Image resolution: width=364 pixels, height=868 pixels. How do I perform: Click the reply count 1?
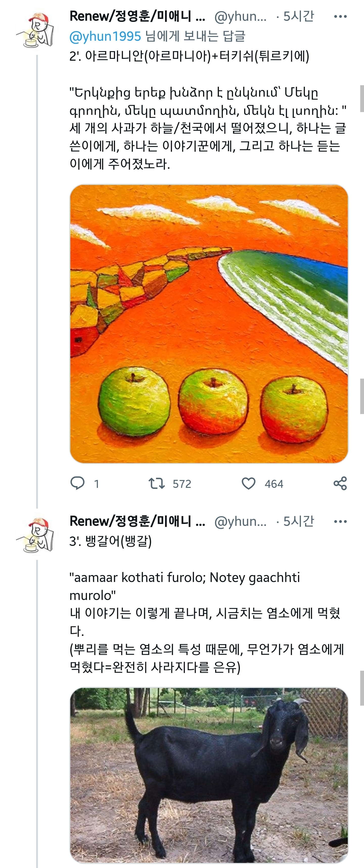[x=97, y=484]
